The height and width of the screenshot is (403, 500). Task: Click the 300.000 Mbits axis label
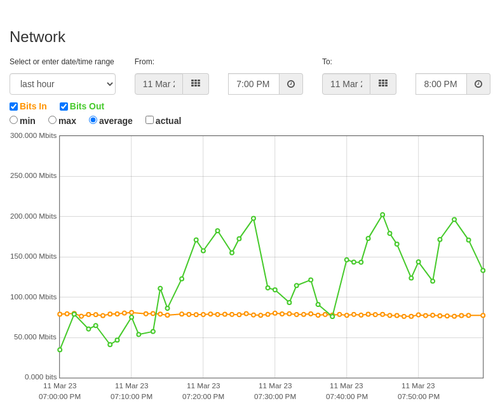point(33,136)
